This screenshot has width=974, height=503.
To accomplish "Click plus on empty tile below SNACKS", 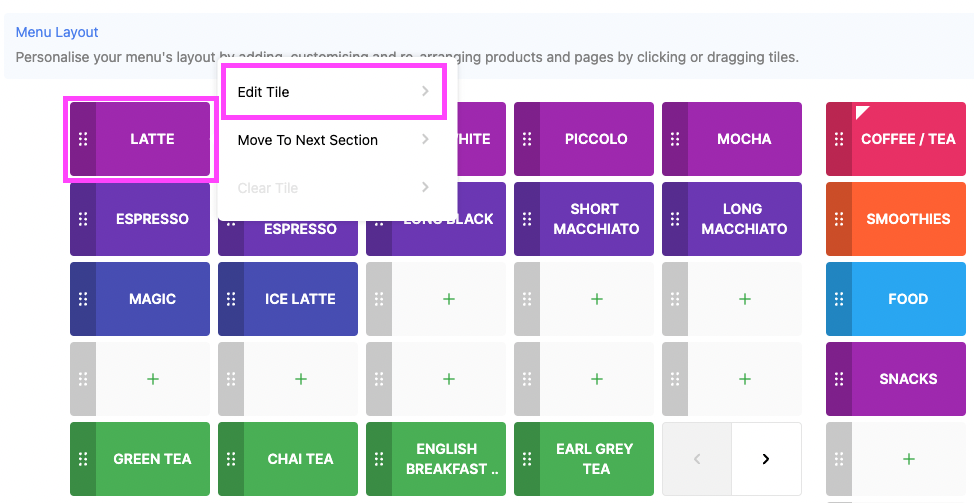I will point(908,459).
